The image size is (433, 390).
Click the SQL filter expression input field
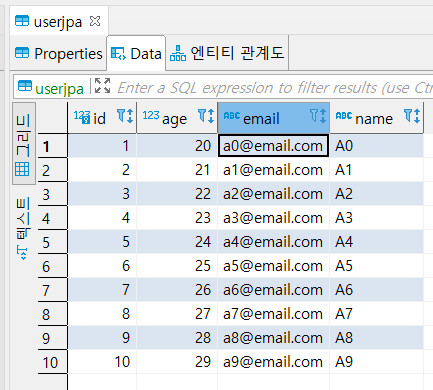click(274, 88)
